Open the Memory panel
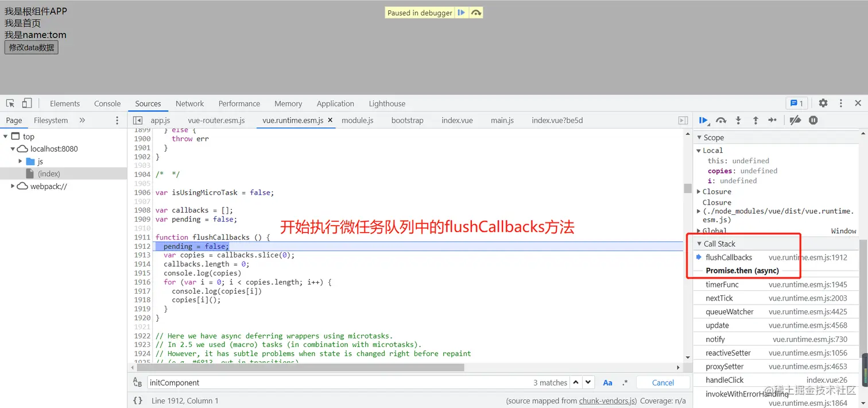Image resolution: width=868 pixels, height=408 pixels. (x=288, y=103)
